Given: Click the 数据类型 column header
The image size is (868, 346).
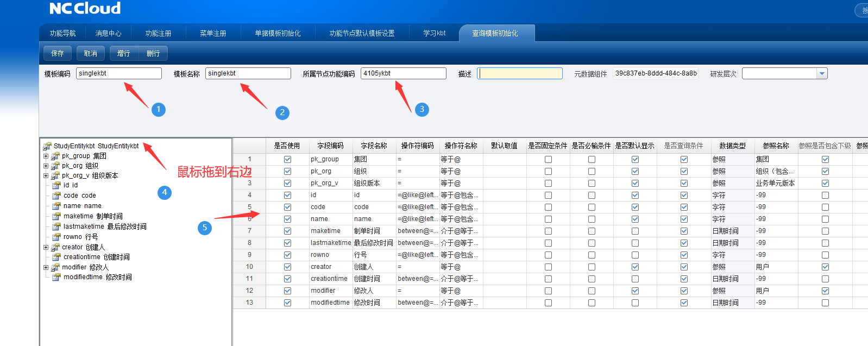Looking at the screenshot, I should click(x=733, y=146).
